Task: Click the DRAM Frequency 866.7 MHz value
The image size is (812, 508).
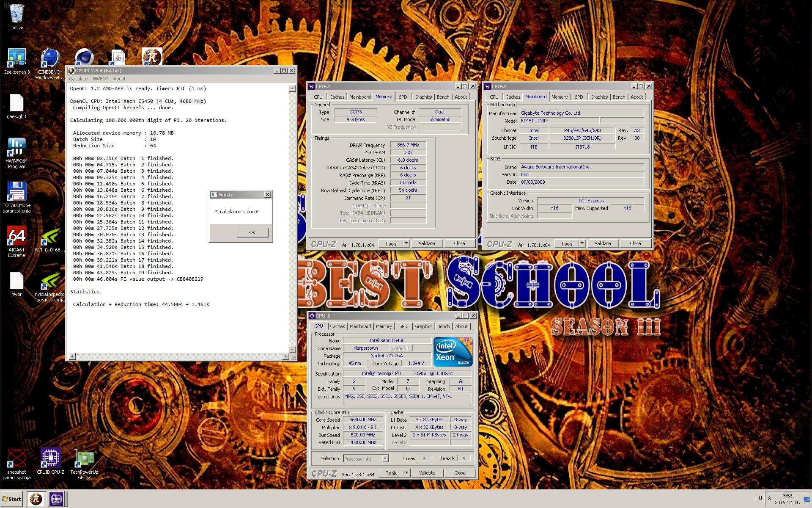Action: click(x=408, y=145)
